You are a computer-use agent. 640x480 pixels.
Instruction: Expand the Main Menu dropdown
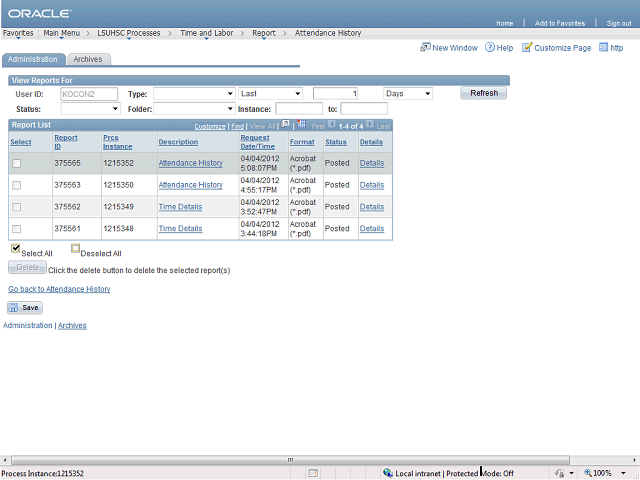(x=62, y=33)
